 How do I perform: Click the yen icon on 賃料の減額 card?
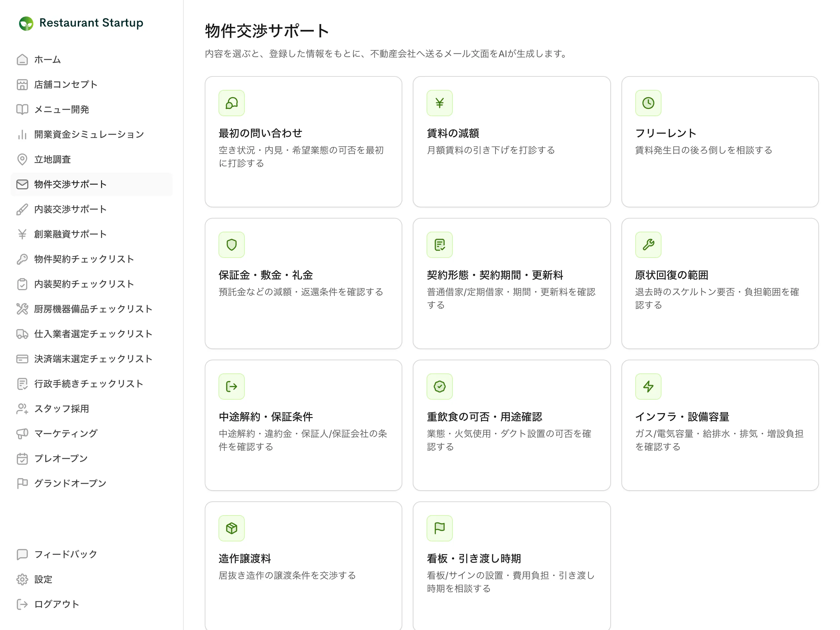click(440, 103)
